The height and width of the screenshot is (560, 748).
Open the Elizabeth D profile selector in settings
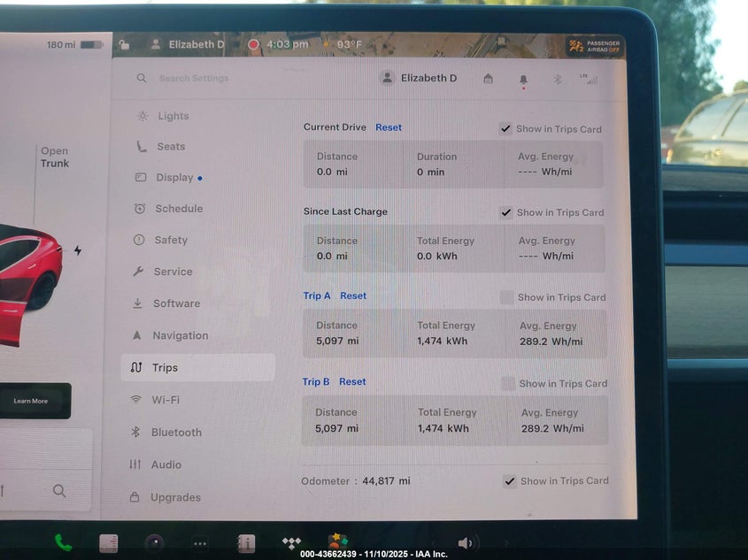click(x=419, y=78)
